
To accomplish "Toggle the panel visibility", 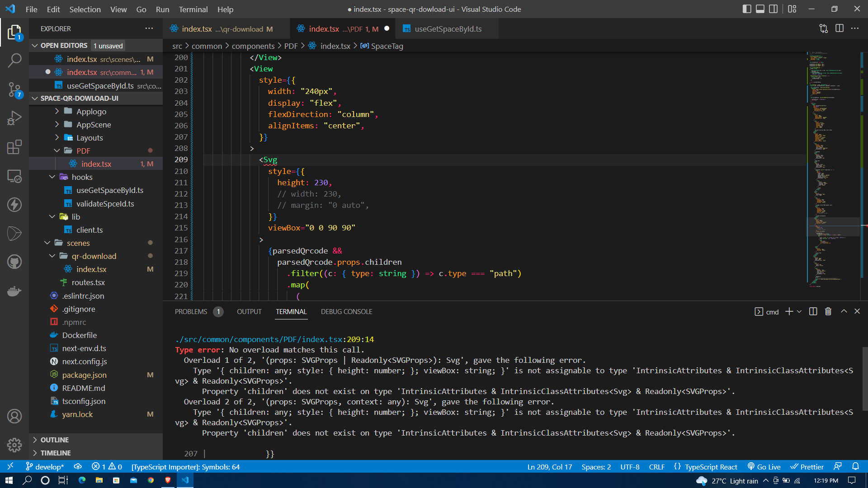I will (760, 9).
